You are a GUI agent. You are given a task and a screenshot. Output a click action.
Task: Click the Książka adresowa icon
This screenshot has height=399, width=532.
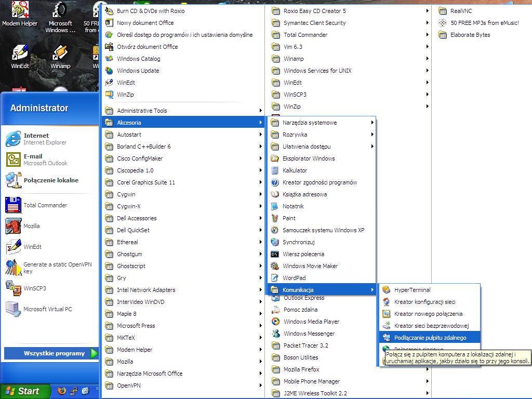coord(275,194)
